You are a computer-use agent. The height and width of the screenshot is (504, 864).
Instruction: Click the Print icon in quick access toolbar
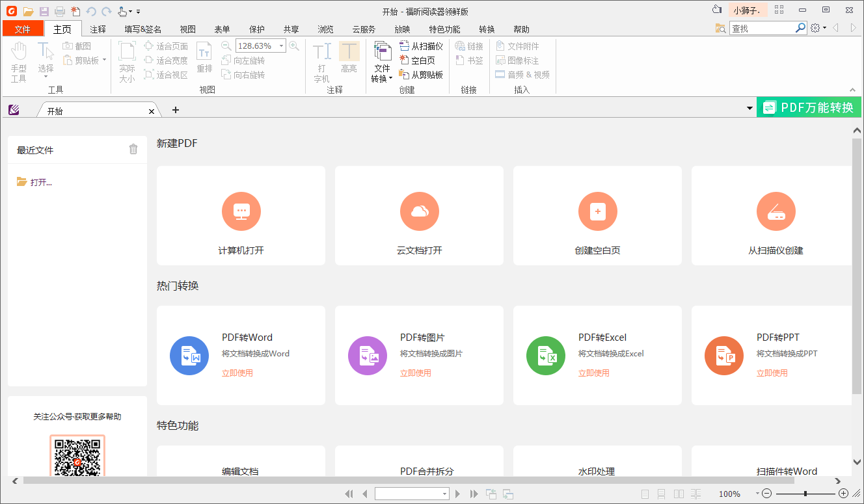coord(60,11)
